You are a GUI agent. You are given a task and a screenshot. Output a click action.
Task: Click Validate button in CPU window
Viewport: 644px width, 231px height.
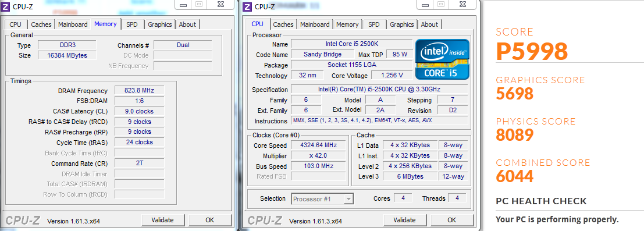point(404,220)
